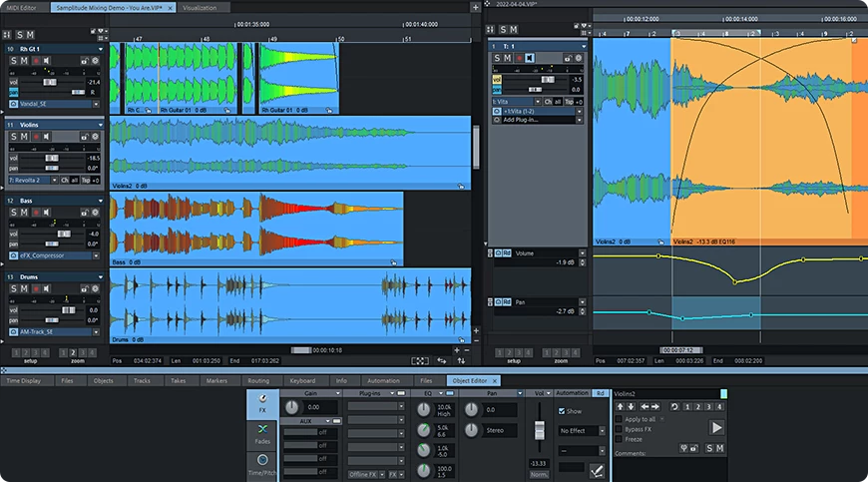
Task: Click the play button in Object Editor
Action: tap(715, 427)
